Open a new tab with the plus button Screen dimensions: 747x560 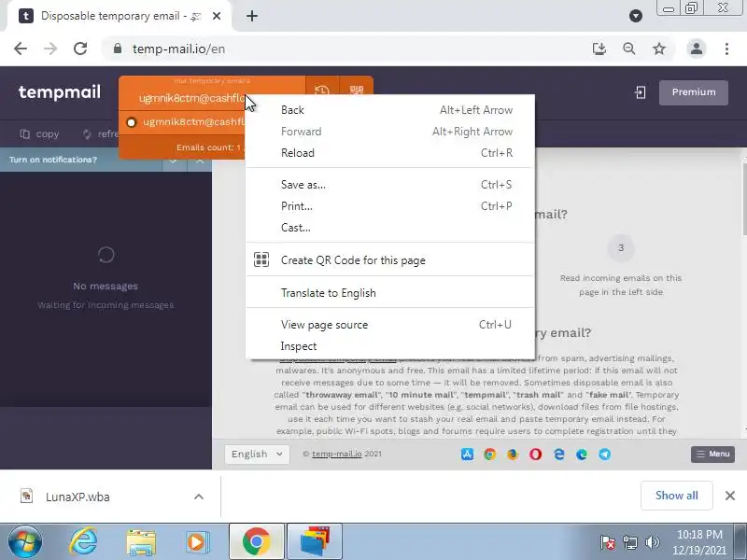252,16
